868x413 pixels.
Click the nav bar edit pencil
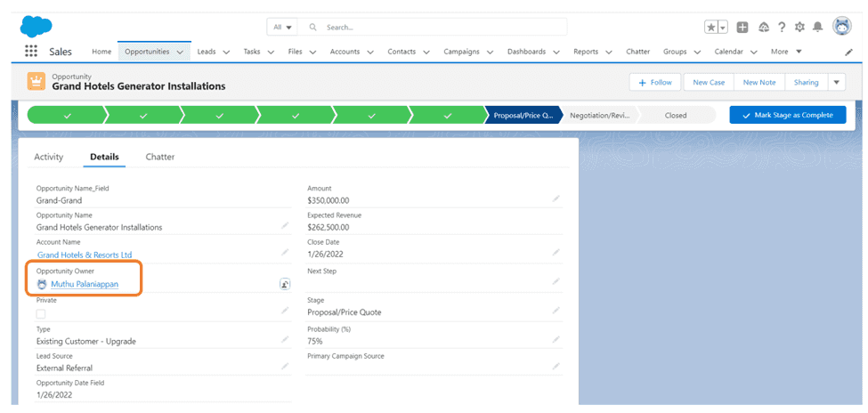(x=848, y=52)
